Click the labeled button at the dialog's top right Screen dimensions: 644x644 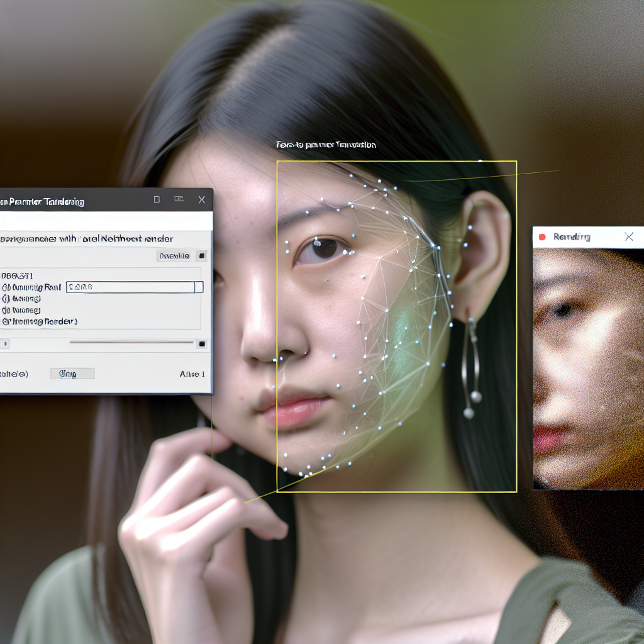[x=174, y=256]
